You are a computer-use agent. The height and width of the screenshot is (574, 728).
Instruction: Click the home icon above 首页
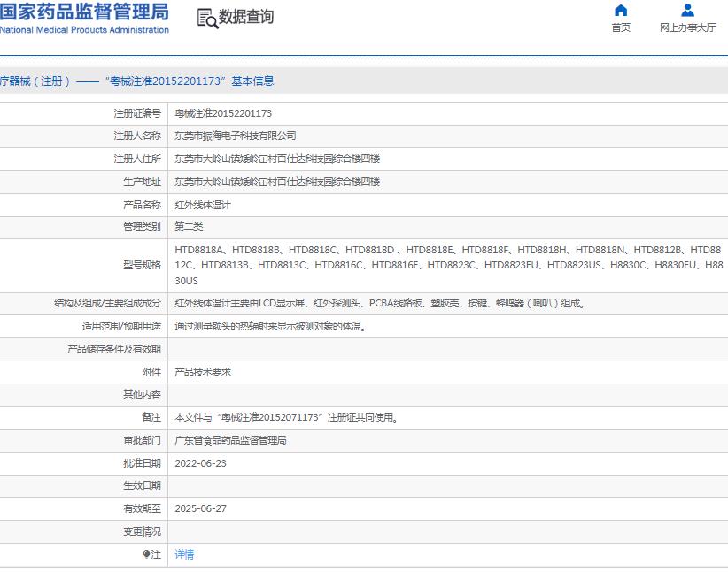(x=621, y=11)
